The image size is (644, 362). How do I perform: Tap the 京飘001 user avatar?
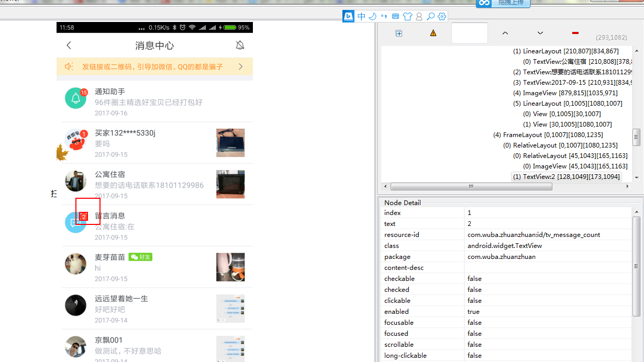75,346
